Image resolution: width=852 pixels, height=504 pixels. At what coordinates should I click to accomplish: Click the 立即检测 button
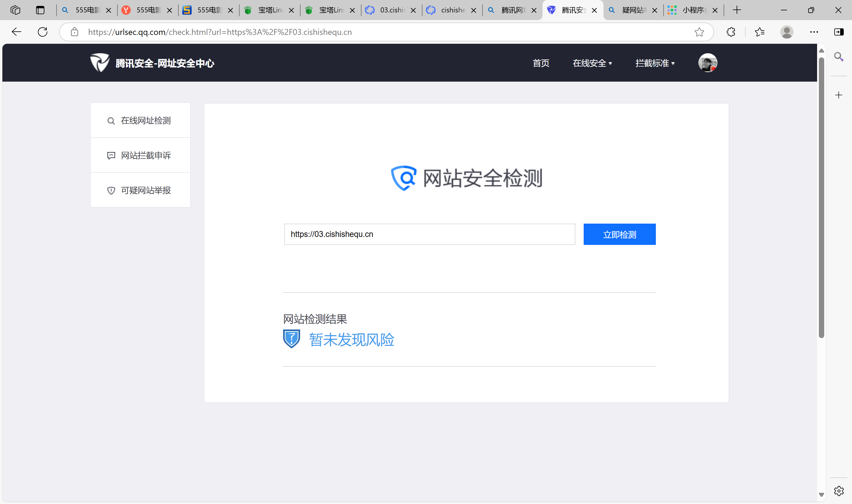click(619, 234)
